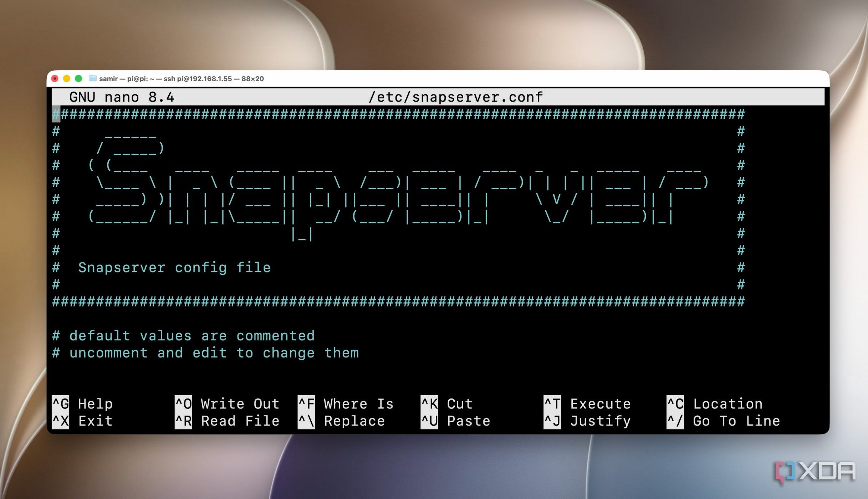Viewport: 868px width, 499px height.
Task: Click the yellow minimize window button
Action: [67, 78]
